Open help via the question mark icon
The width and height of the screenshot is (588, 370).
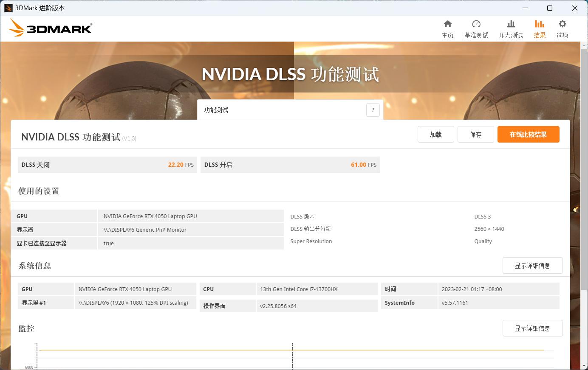pyautogui.click(x=373, y=109)
